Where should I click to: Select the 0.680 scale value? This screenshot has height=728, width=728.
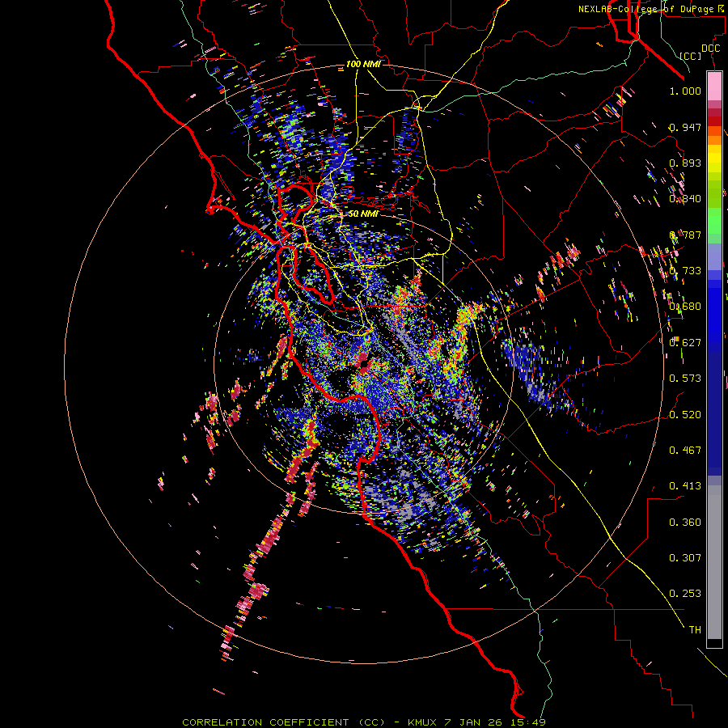(685, 307)
